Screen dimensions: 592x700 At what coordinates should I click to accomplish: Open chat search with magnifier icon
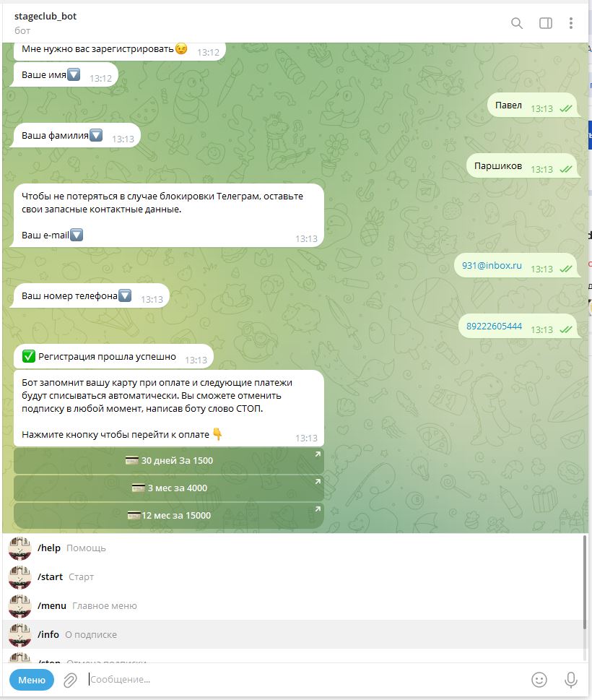tap(517, 23)
